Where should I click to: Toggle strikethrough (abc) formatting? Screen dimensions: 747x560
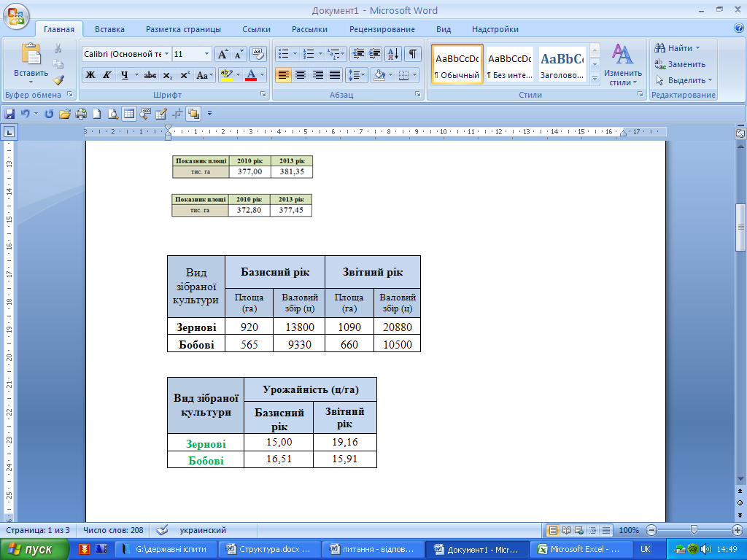[150, 75]
